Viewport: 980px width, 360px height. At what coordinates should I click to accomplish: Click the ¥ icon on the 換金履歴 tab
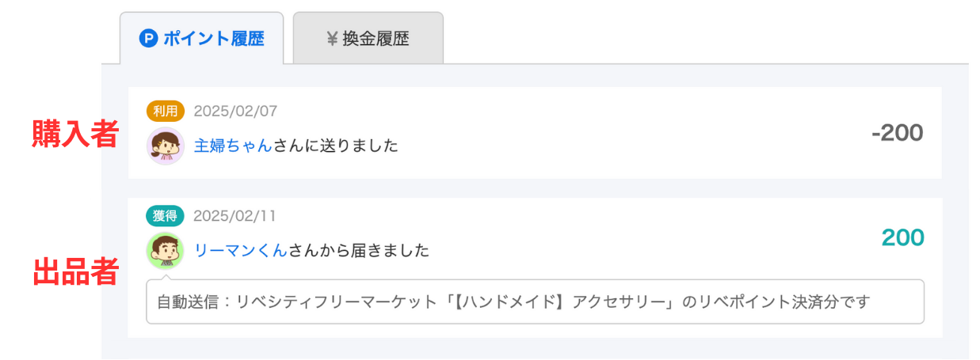(332, 39)
